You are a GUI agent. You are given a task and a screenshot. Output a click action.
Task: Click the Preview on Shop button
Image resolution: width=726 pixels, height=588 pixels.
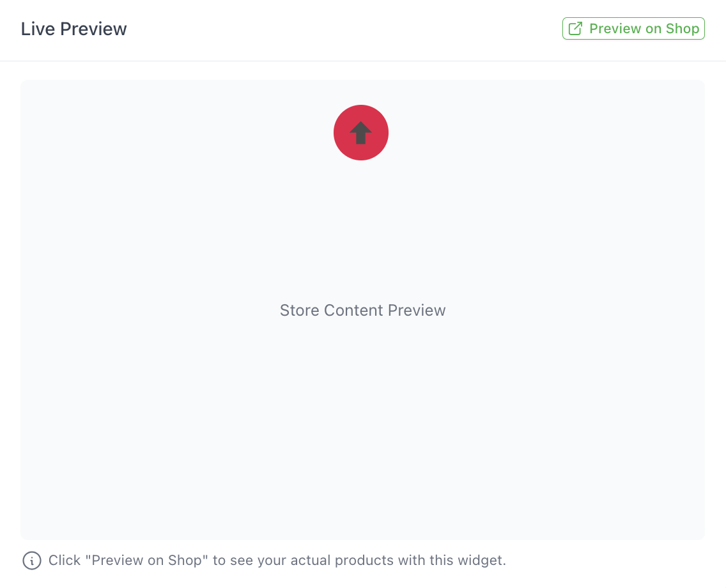coord(633,29)
